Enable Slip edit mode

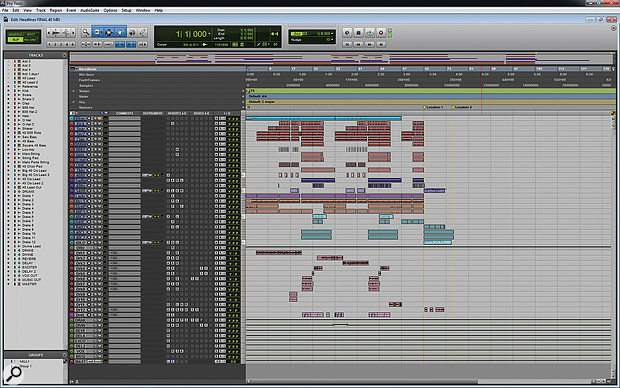15,40
